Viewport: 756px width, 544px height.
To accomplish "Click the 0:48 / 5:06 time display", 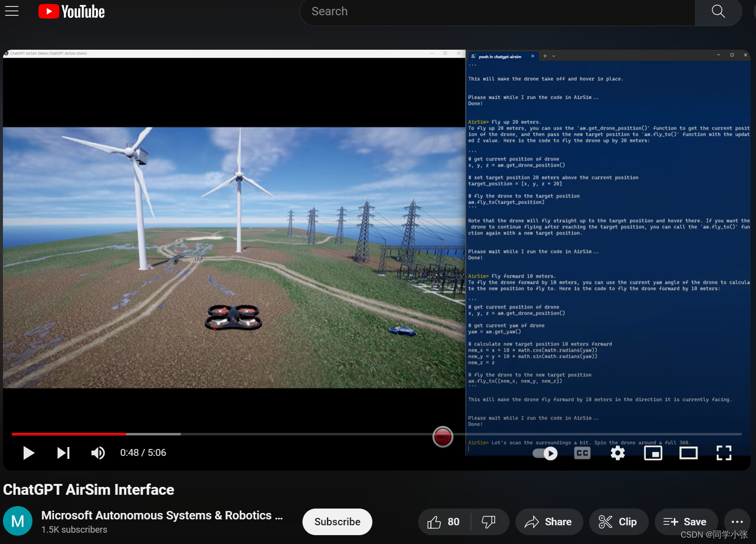I will (143, 453).
